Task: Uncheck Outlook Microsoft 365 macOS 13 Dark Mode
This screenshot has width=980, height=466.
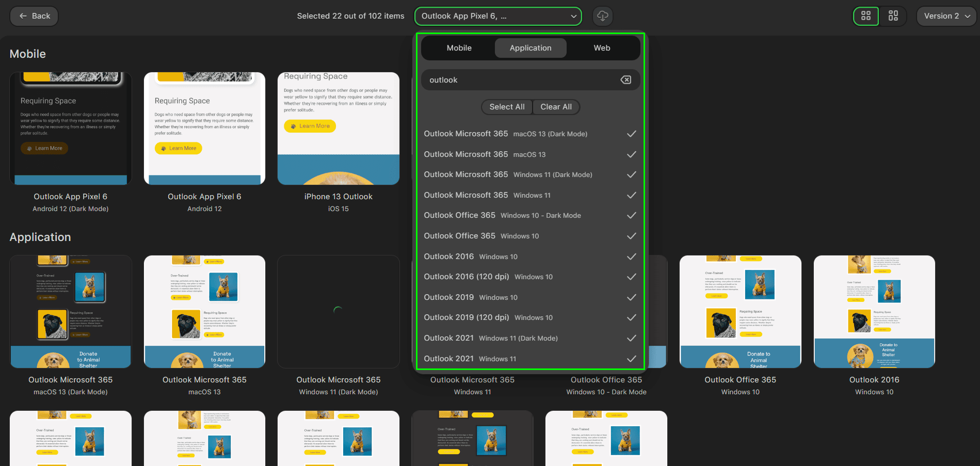Action: [x=631, y=134]
